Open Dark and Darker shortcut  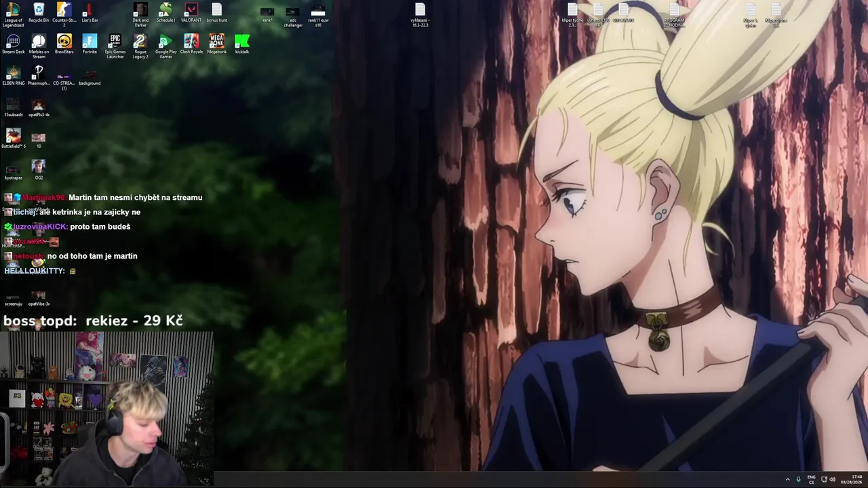coord(140,14)
